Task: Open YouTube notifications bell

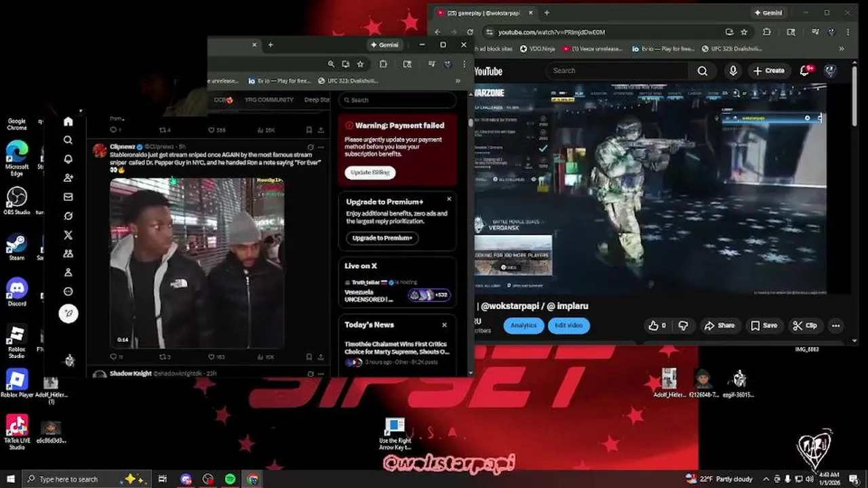Action: tap(806, 70)
